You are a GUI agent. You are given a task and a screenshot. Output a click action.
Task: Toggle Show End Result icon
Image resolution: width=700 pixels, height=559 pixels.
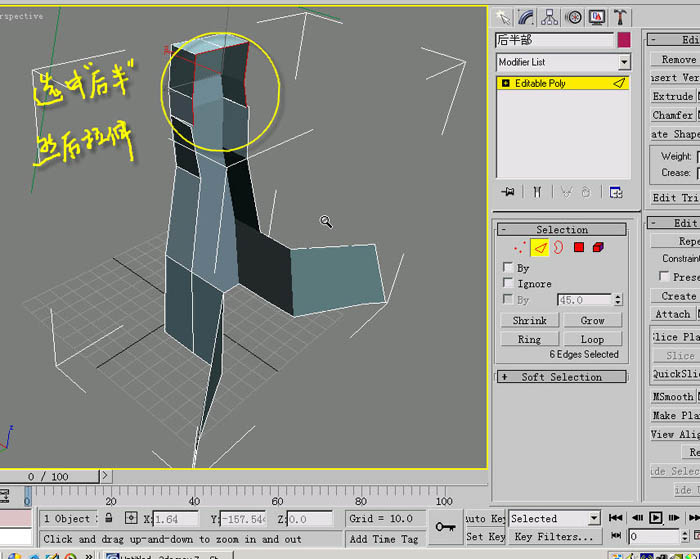[x=537, y=192]
